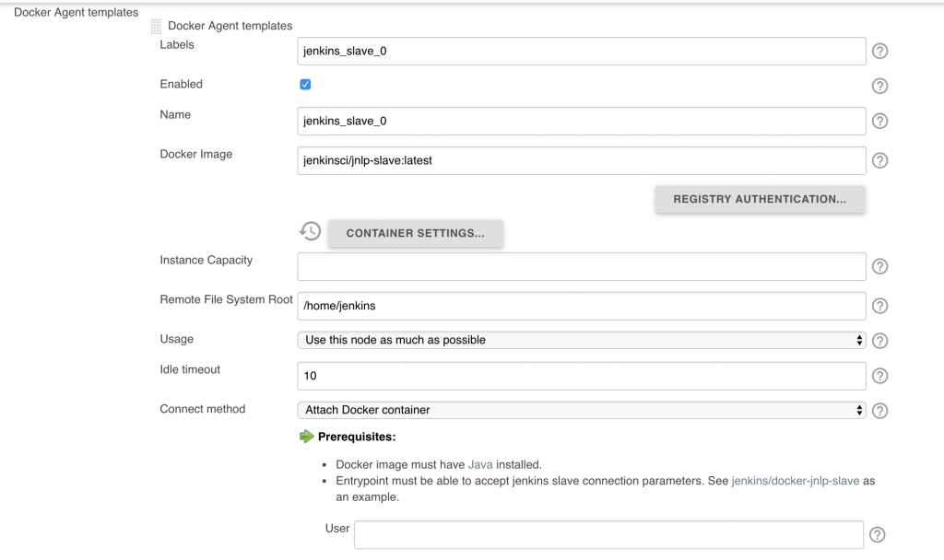Click the Enabled label text
This screenshot has width=944, height=560.
[x=181, y=84]
